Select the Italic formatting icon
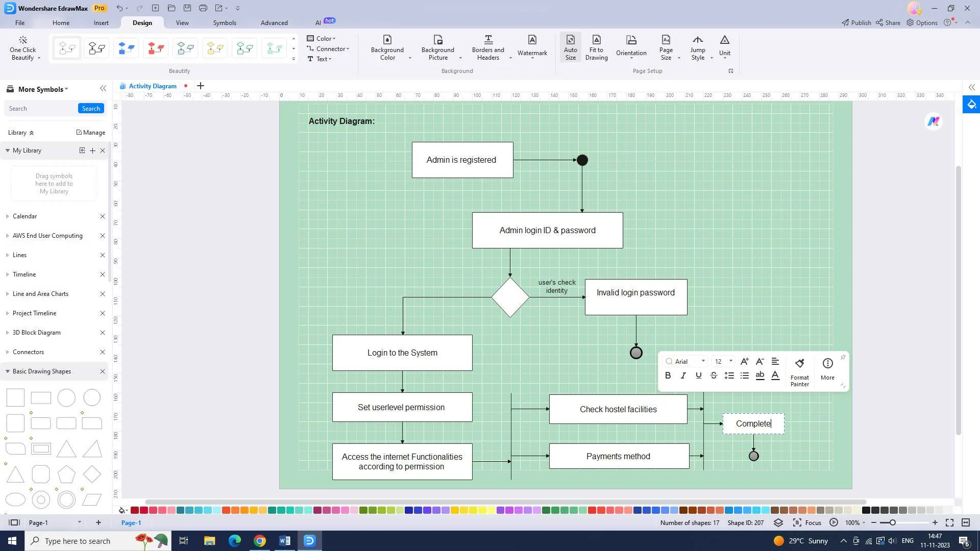 683,375
